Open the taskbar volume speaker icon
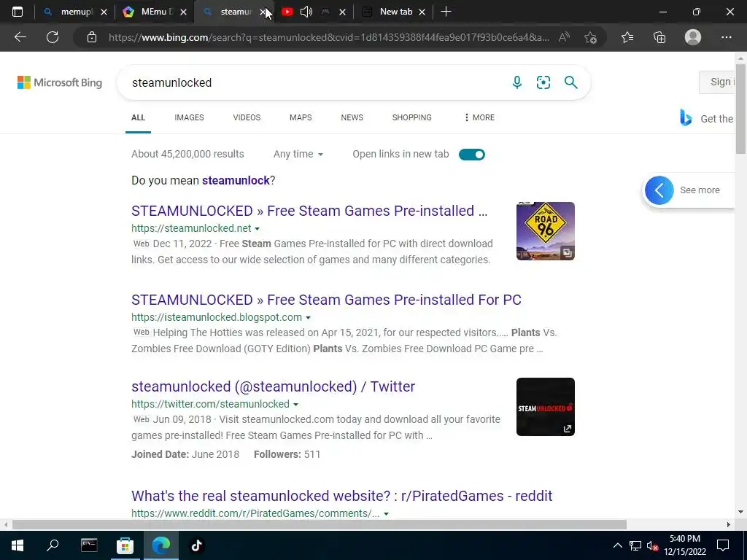This screenshot has width=747, height=560. point(653,545)
